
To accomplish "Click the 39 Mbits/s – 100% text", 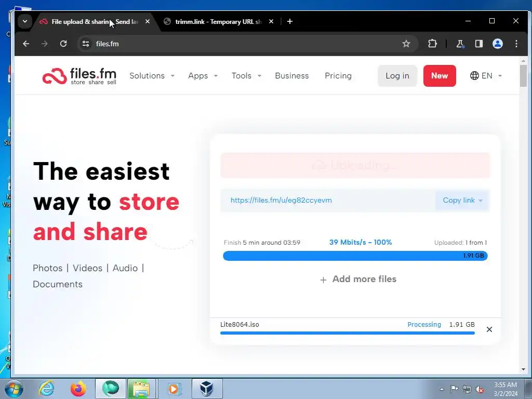I will [361, 242].
